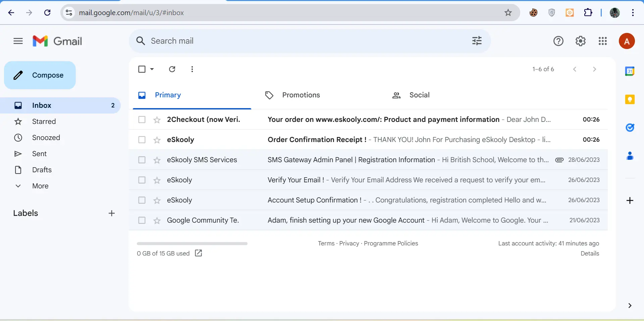
Task: Click the cookie extension icon
Action: [533, 13]
